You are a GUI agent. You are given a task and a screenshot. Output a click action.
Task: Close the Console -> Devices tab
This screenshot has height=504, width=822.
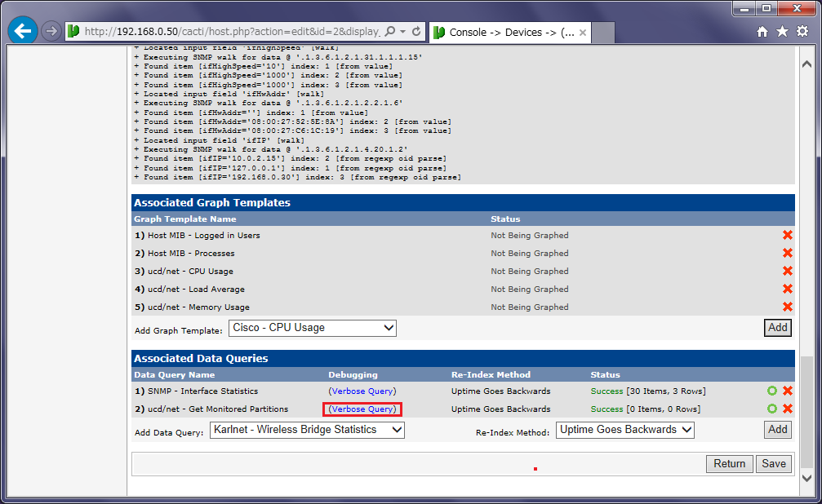(583, 33)
